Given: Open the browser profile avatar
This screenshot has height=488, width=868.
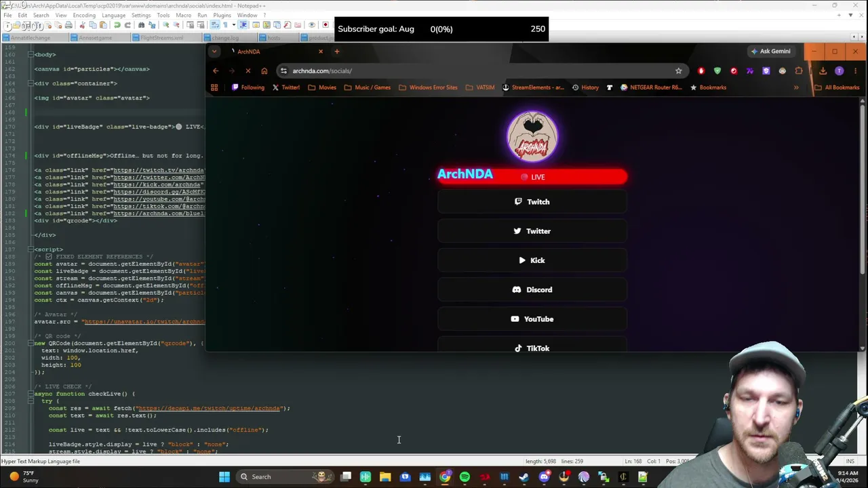Looking at the screenshot, I should point(840,70).
